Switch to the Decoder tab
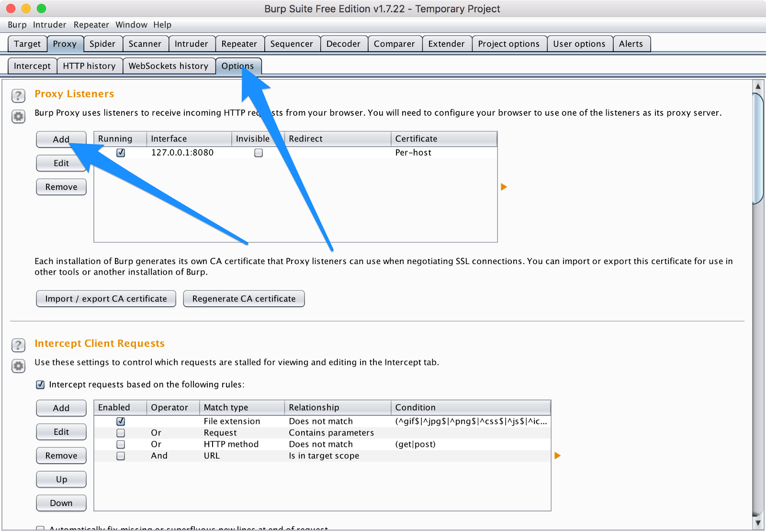The width and height of the screenshot is (766, 532). (343, 44)
